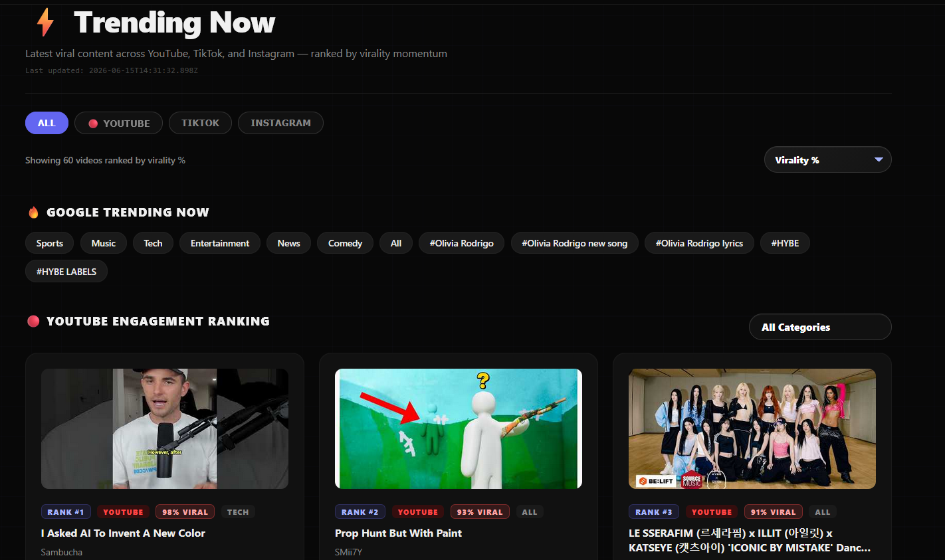Viewport: 945px width, 560px height.
Task: Open the Virality % sort dropdown
Action: [827, 159]
